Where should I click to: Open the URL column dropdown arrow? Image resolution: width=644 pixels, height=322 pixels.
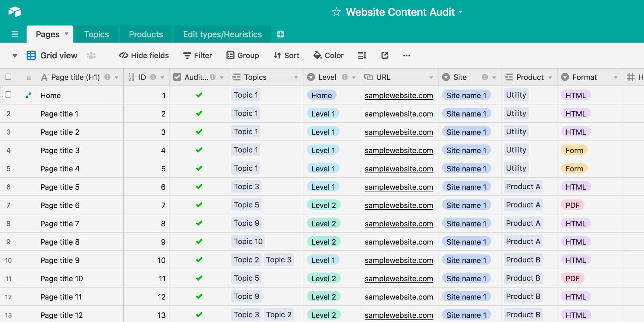[x=431, y=78]
